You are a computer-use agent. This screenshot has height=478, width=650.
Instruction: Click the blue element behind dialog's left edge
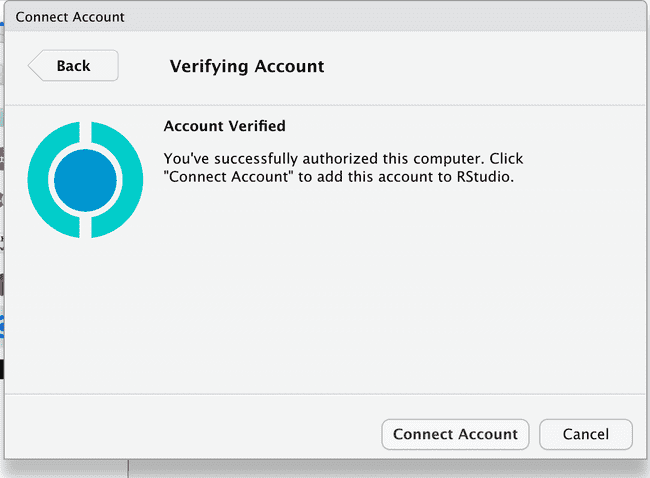pos(2,327)
